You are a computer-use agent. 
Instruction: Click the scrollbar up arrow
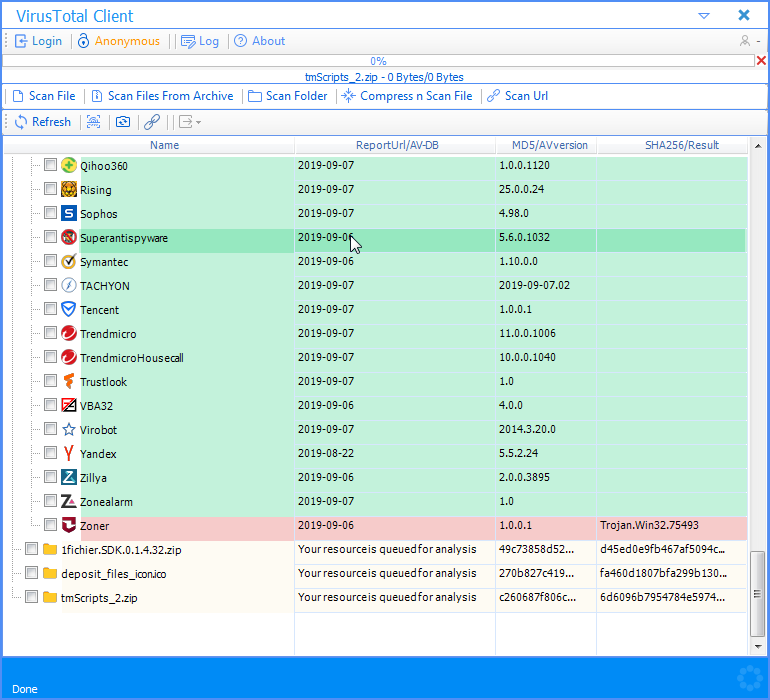[758, 146]
